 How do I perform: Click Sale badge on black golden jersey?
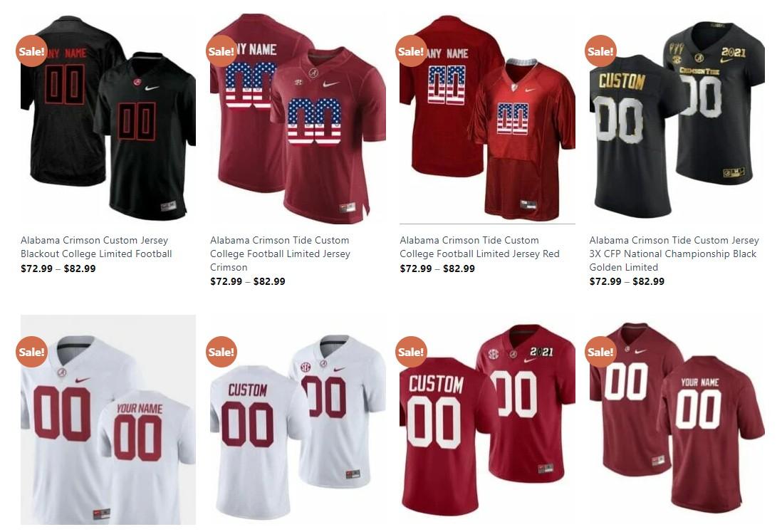(x=600, y=51)
